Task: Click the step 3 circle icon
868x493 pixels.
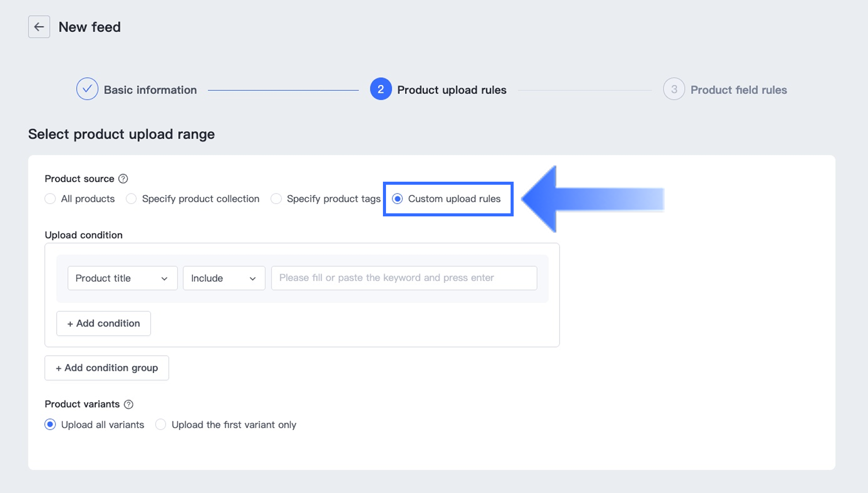Action: (673, 89)
